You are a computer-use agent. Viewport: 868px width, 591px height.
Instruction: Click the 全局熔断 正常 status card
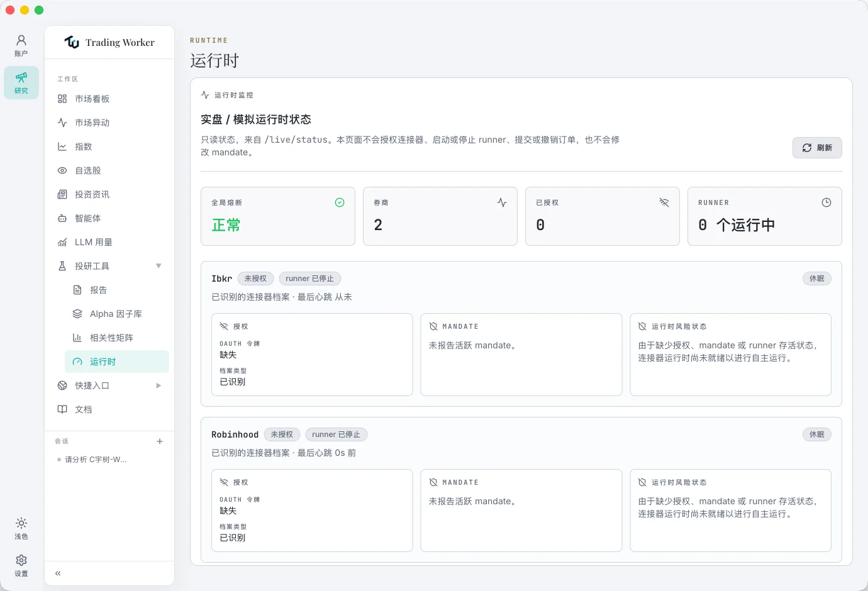pos(278,216)
